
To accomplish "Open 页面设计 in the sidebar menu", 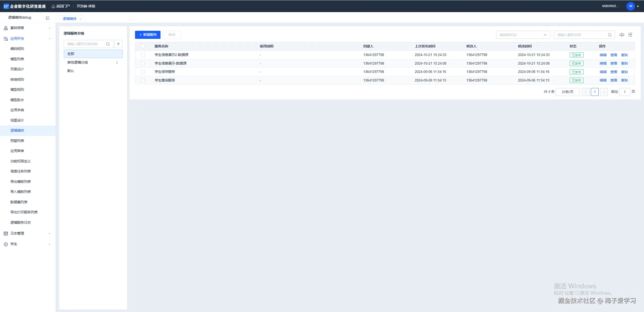I will [17, 69].
